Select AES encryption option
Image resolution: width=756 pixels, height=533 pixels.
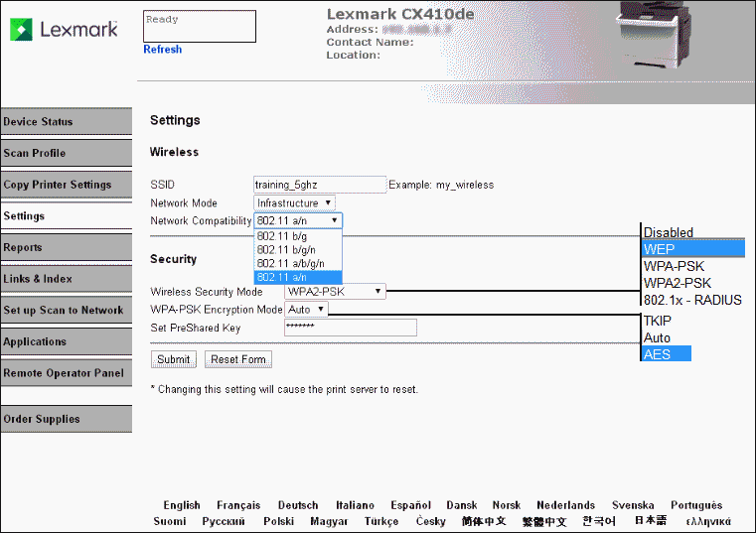(x=667, y=354)
